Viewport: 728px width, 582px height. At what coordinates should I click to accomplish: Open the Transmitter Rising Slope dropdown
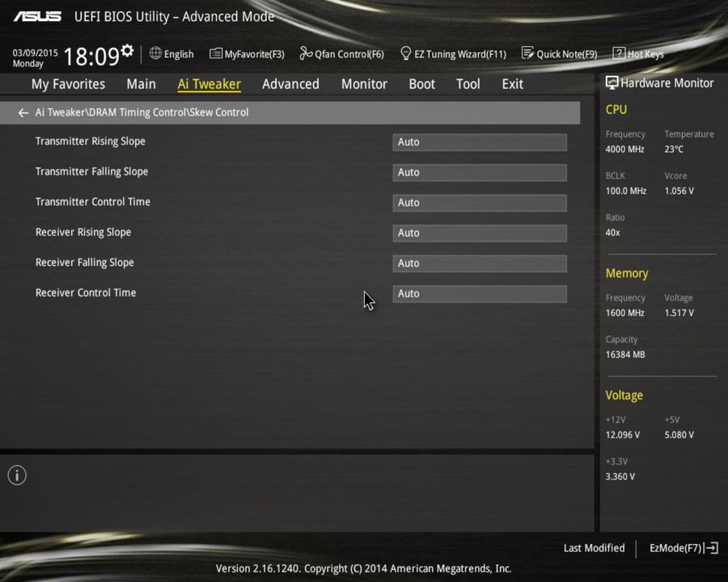[479, 141]
